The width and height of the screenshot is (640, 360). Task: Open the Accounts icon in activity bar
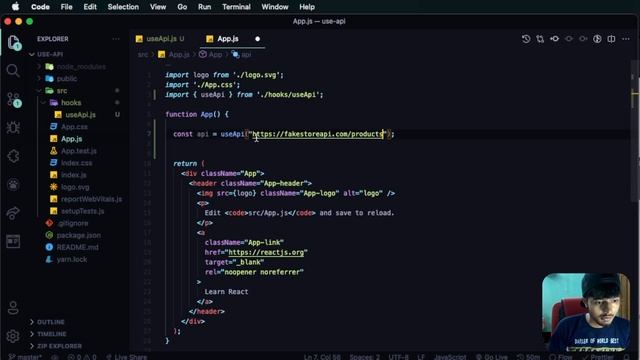coord(13,307)
